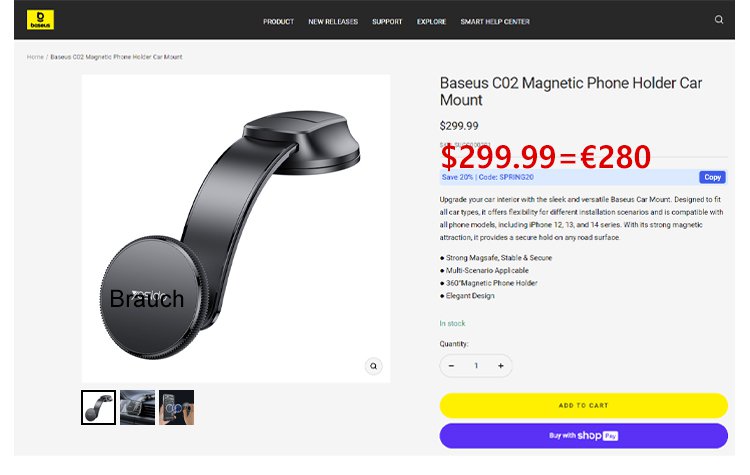This screenshot has width=750, height=475.
Task: Select the third product thumbnail
Action: coord(176,407)
